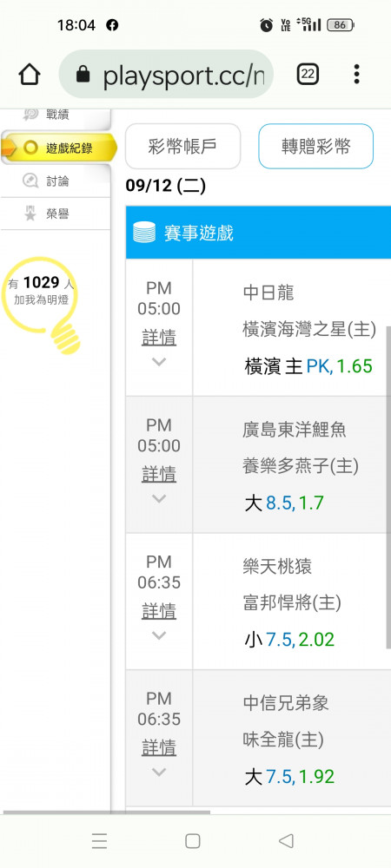Click the coin stack icon beside 賽事遊戲
The image size is (391, 868).
pyautogui.click(x=144, y=232)
